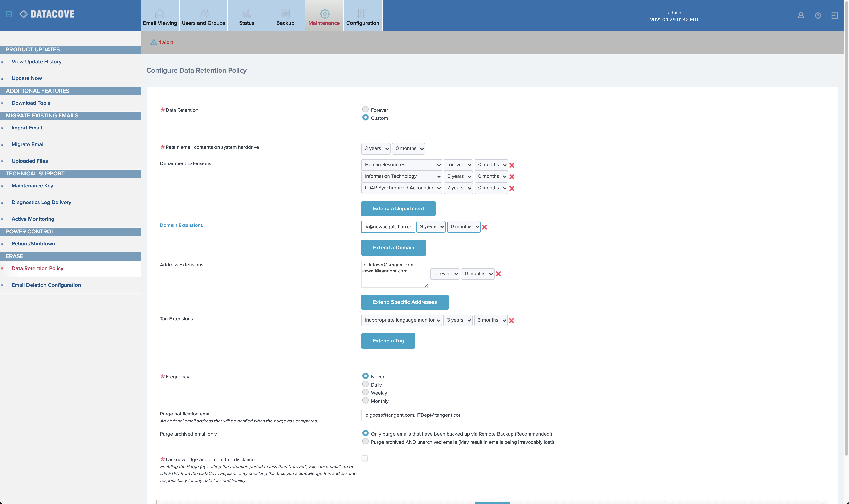
Task: Delete the address extension red X
Action: coord(498,274)
